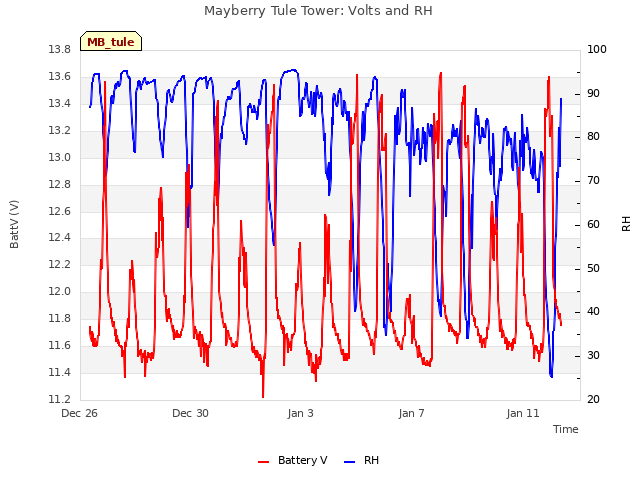
Task: Click the 80 RH tick label
Action: [x=593, y=137]
